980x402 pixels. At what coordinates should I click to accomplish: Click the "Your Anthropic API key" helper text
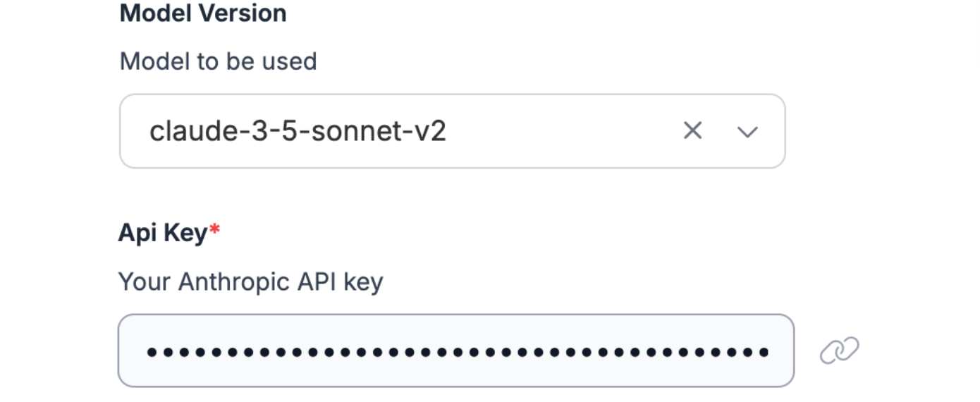click(x=250, y=281)
